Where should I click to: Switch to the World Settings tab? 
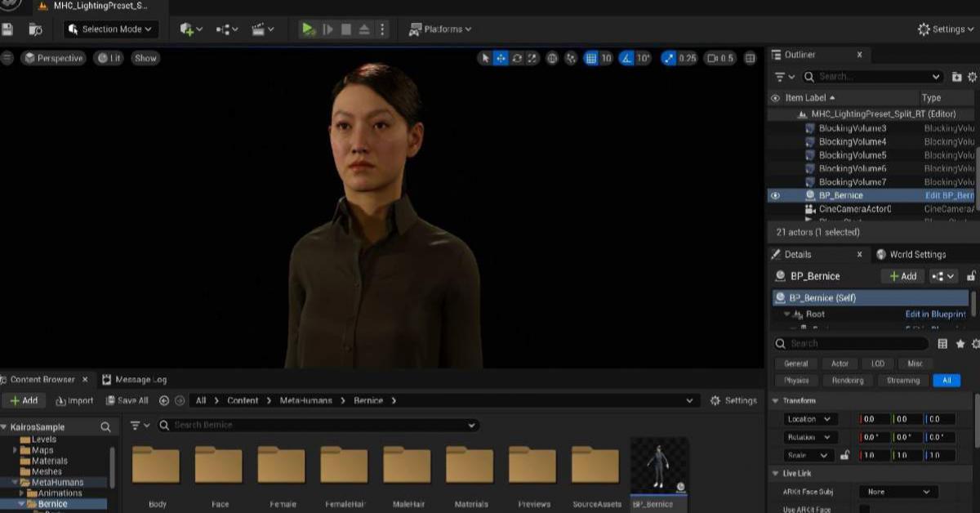tap(911, 254)
